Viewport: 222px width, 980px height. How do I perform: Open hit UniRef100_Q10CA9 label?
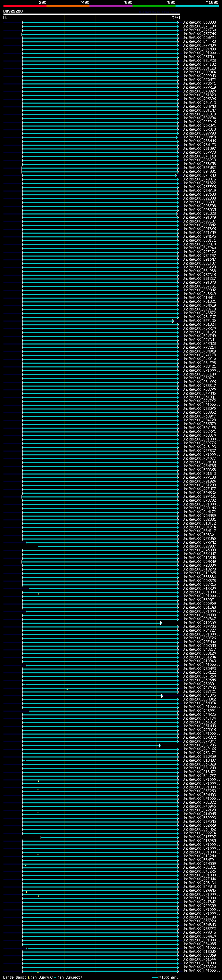tap(199, 623)
